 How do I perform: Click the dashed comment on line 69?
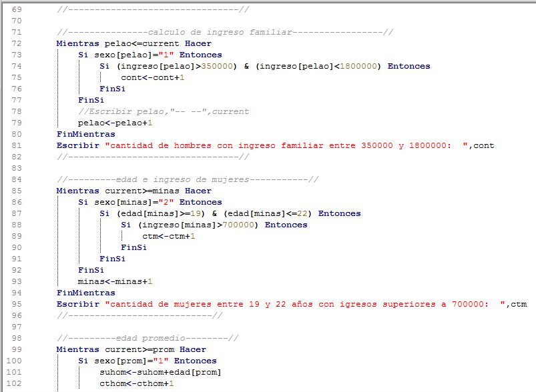click(x=153, y=9)
